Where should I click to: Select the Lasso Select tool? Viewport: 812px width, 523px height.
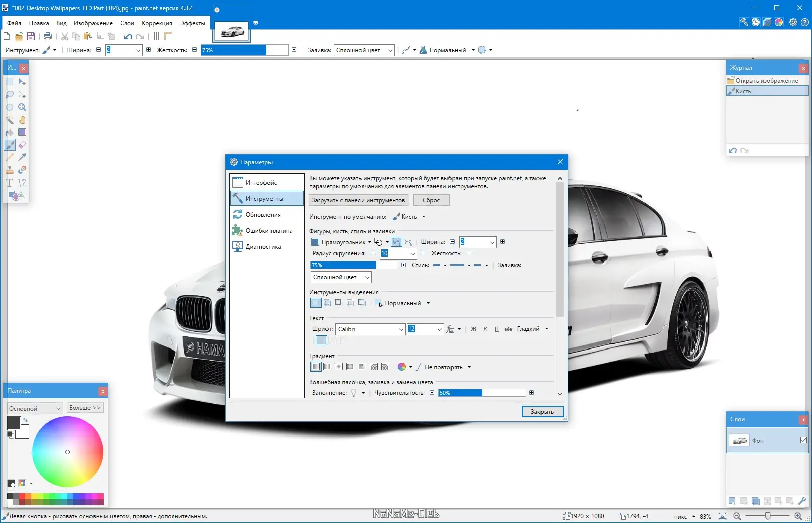point(10,95)
